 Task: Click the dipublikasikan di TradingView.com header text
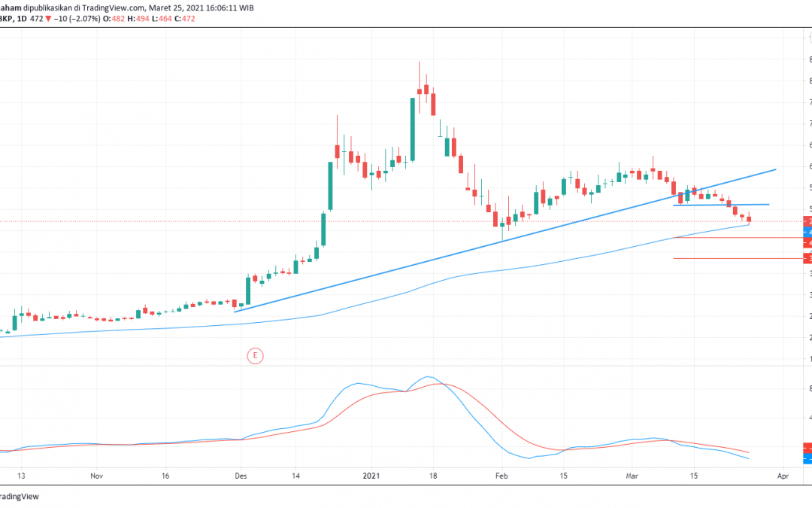83,8
